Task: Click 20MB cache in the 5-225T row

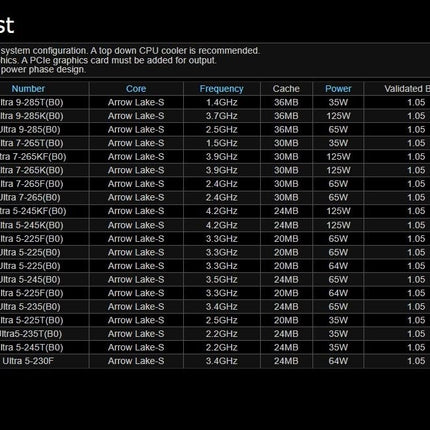Action: 286,320
